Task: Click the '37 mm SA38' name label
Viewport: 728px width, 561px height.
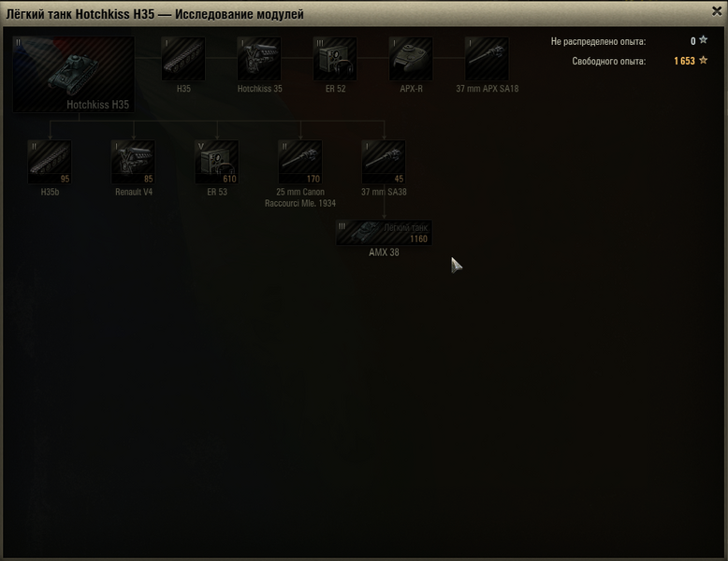Action: (x=384, y=192)
